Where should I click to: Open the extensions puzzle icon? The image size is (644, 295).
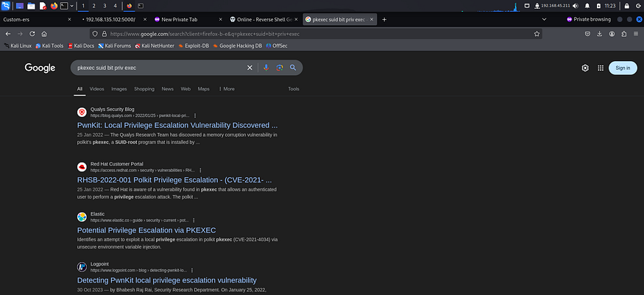point(624,34)
